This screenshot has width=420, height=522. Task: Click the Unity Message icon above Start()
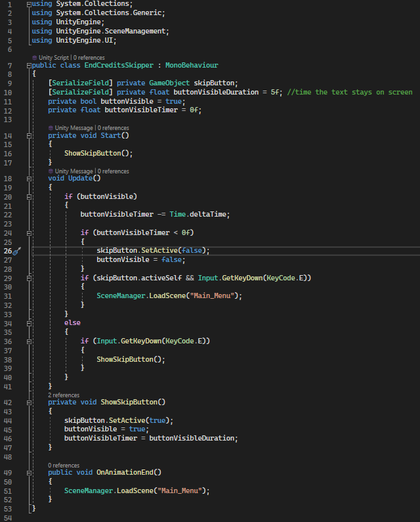coord(51,128)
